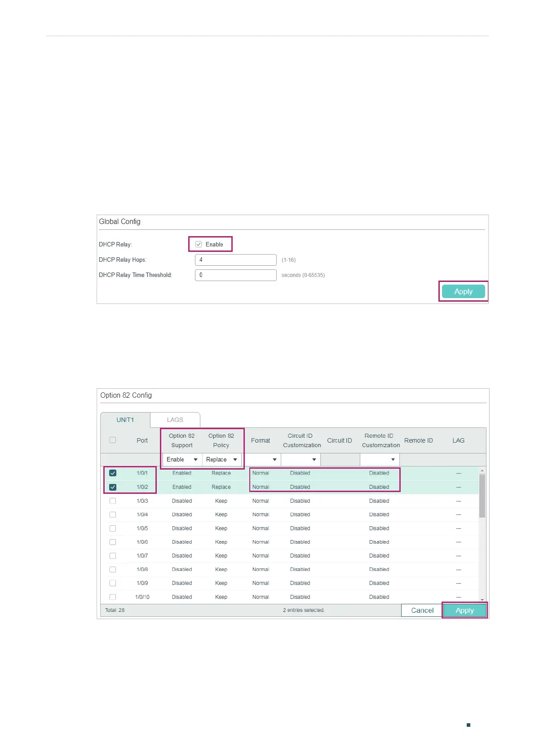Apply the Global Config settings
This screenshot has height=756, width=535.
coord(463,291)
